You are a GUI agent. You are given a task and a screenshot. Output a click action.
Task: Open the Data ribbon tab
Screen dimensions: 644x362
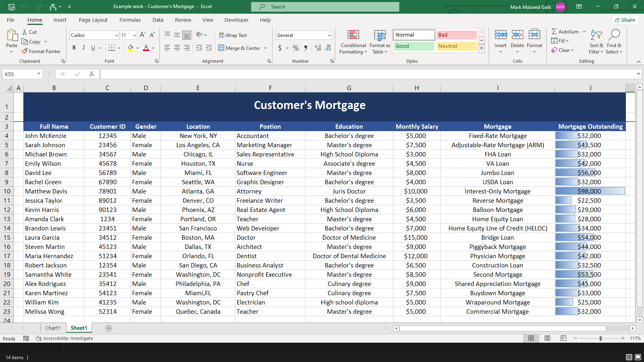[158, 20]
